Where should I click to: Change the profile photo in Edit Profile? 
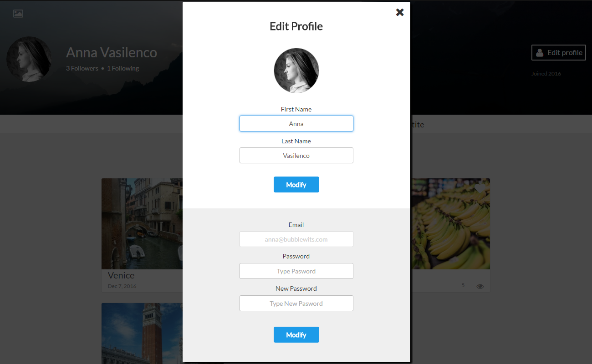[296, 71]
